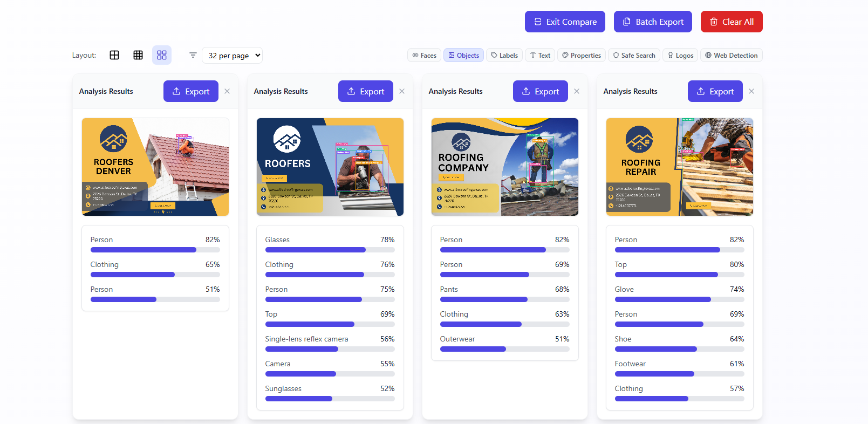Open the ROOFING COMPANY image thumbnail
Screen dimensions: 868x424
pos(505,167)
